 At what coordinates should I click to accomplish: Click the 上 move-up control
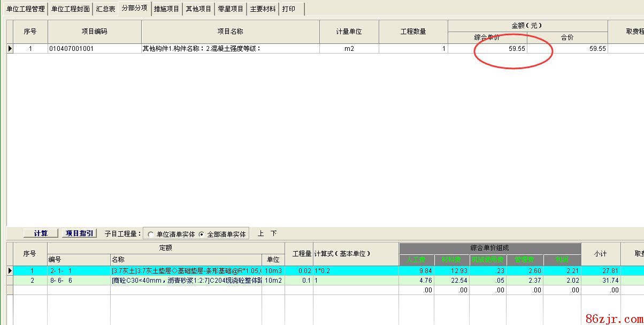261,234
